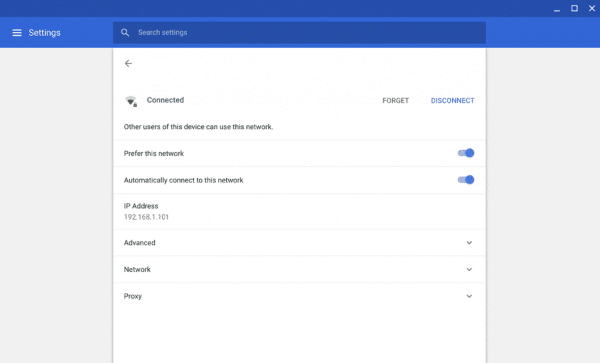Viewport: 600px width, 363px height.
Task: Toggle Prefer this network switch
Action: tap(466, 153)
